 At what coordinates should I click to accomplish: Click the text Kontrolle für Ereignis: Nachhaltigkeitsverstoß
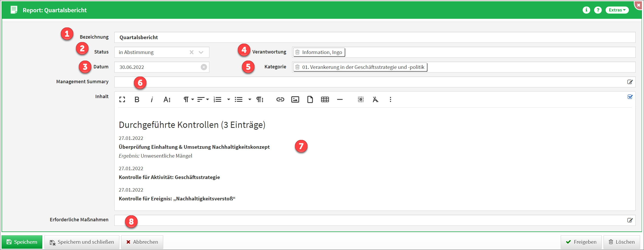[x=177, y=199]
